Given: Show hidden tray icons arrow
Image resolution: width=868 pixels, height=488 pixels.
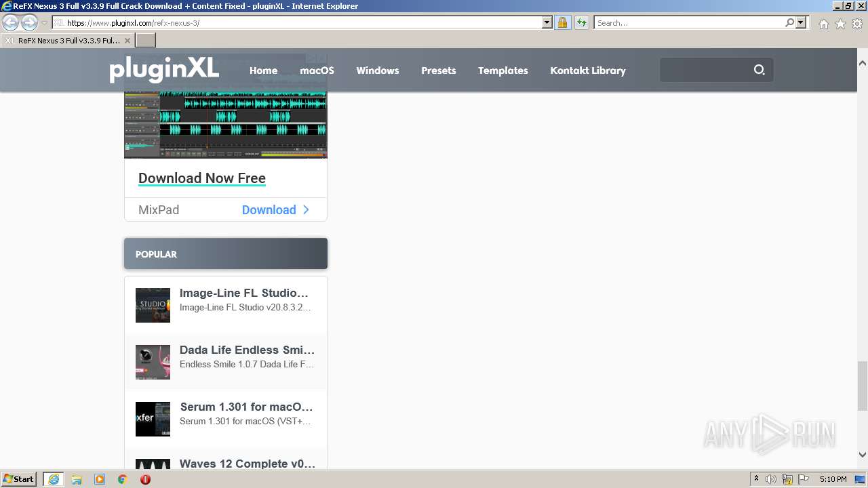Looking at the screenshot, I should [x=756, y=479].
